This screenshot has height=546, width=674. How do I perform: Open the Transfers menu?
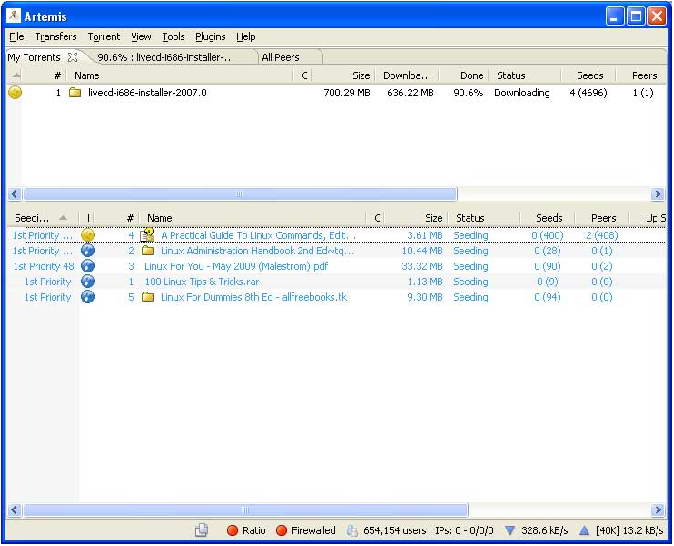point(56,37)
